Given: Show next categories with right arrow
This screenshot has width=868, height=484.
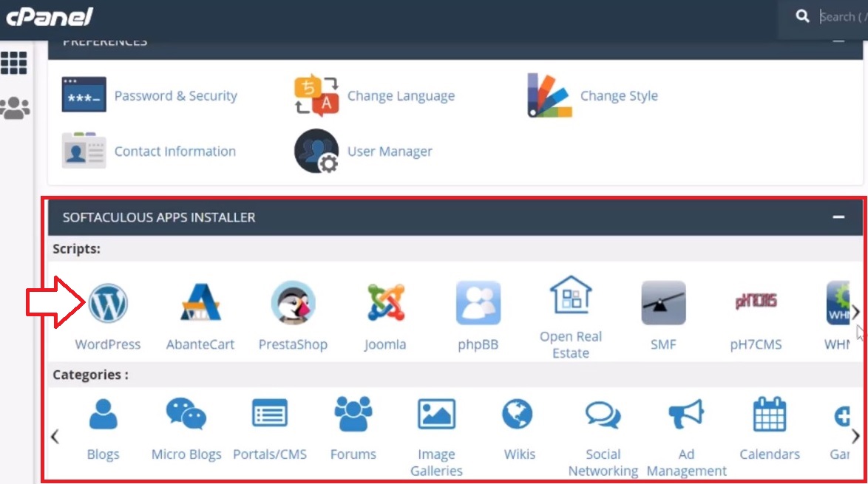Looking at the screenshot, I should pyautogui.click(x=856, y=437).
